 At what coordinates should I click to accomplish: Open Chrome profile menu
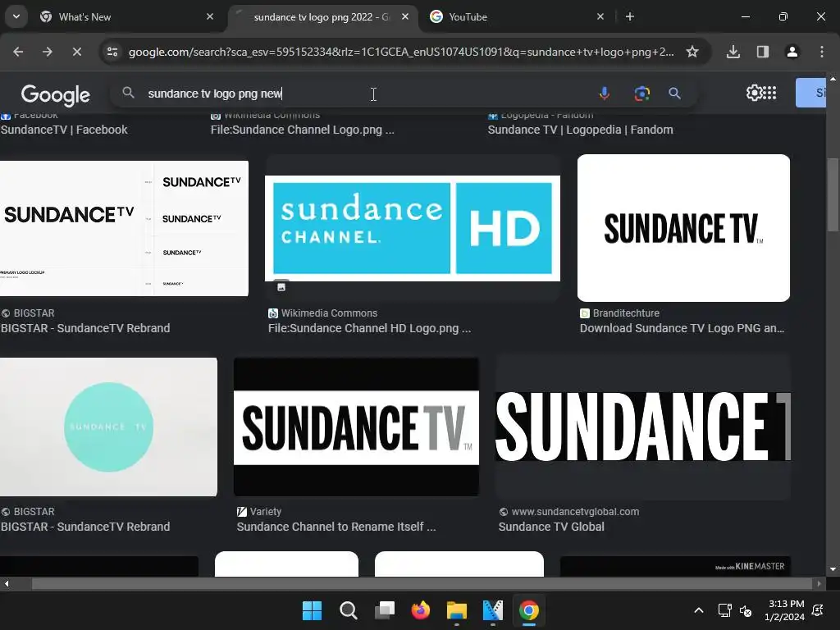792,52
